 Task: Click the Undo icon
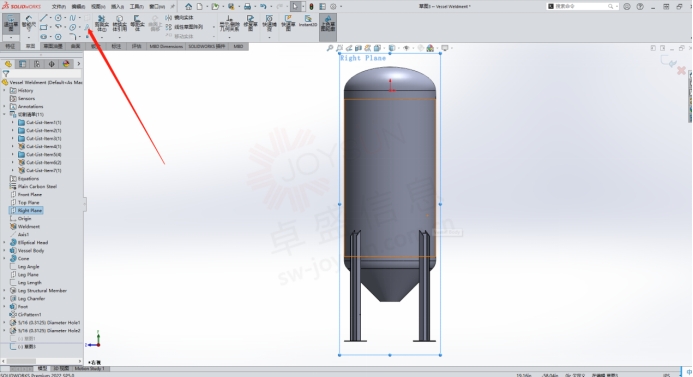[263, 7]
